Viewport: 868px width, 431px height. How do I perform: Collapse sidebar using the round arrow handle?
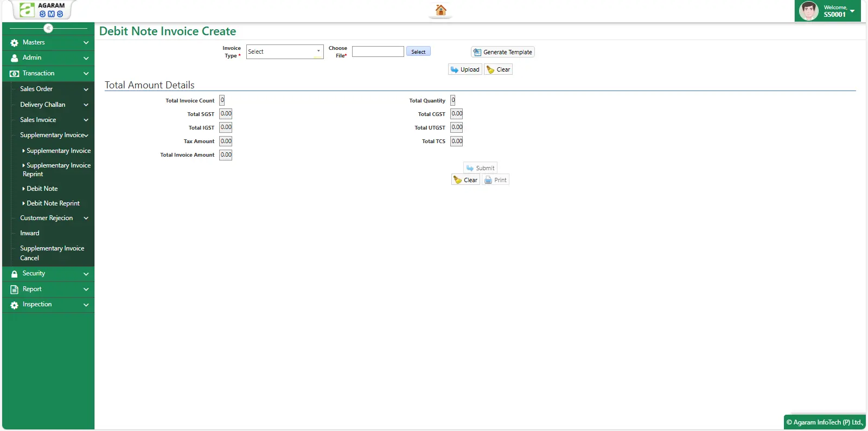(x=48, y=28)
